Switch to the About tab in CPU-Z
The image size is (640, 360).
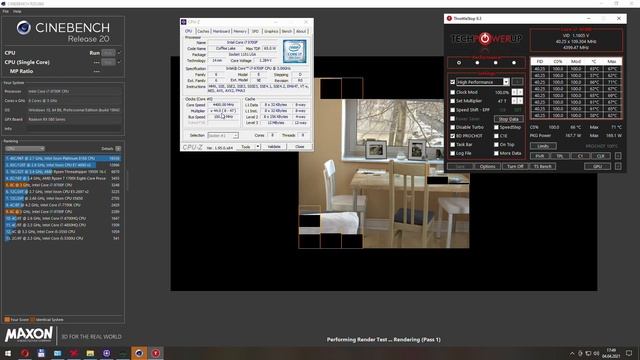(301, 31)
